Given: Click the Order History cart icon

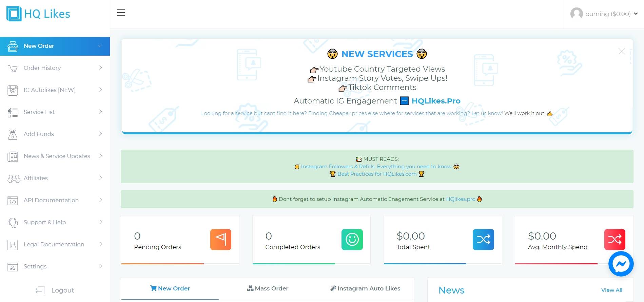Looking at the screenshot, I should 13,68.
